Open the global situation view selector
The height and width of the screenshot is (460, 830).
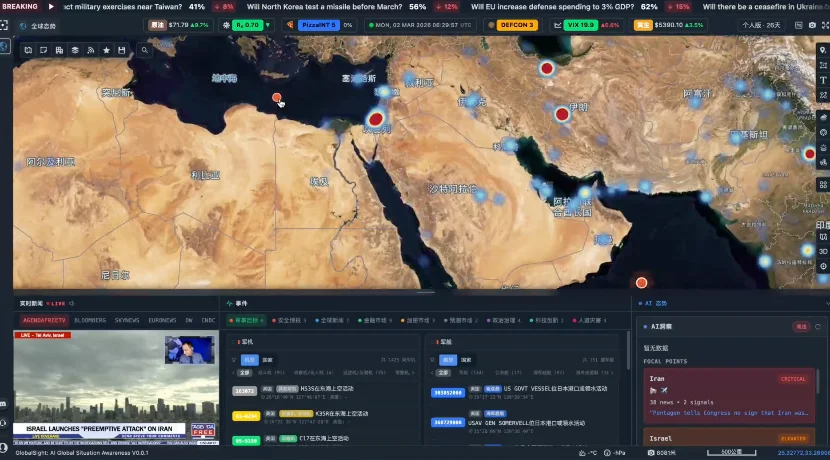tap(38, 25)
